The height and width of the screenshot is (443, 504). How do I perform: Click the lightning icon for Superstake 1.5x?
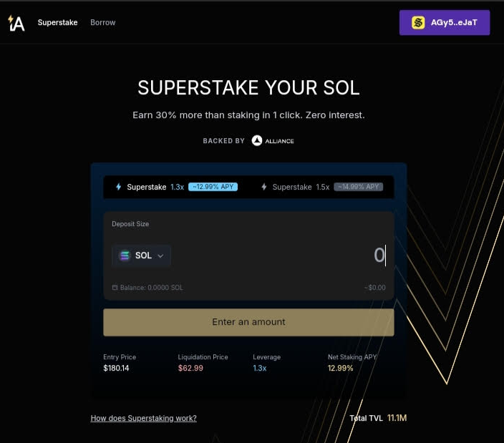point(264,187)
